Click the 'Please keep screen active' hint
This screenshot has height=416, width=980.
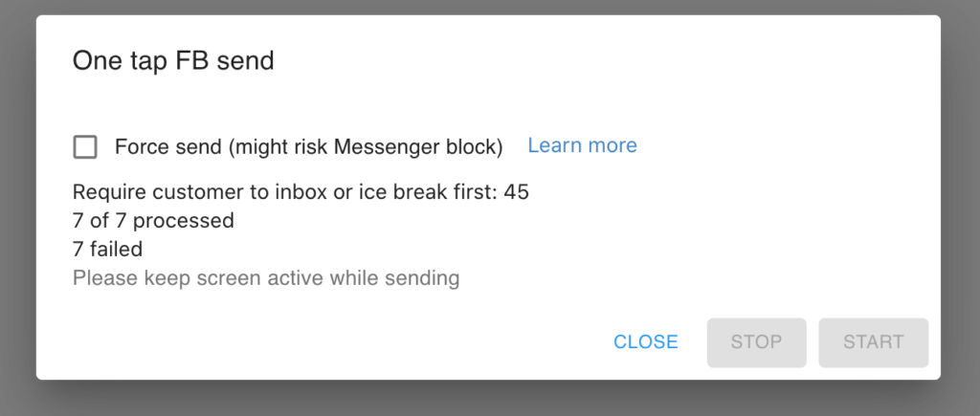coord(266,278)
